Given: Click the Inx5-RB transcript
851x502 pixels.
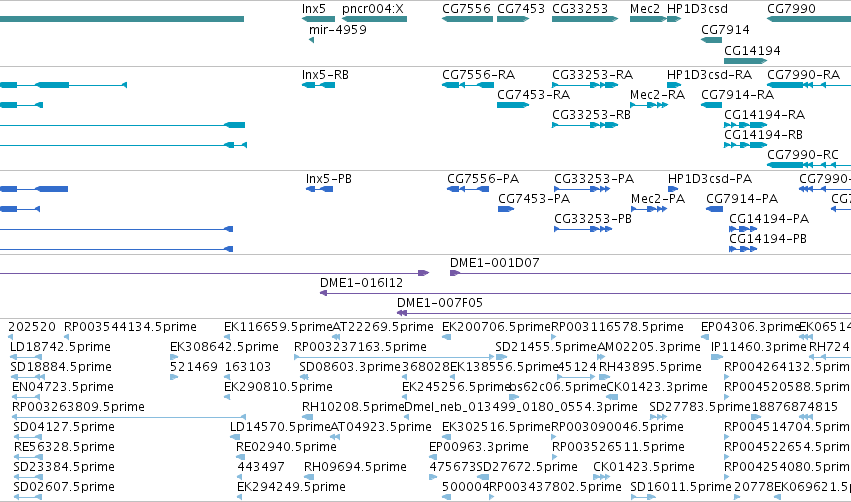Looking at the screenshot, I should click(x=318, y=85).
